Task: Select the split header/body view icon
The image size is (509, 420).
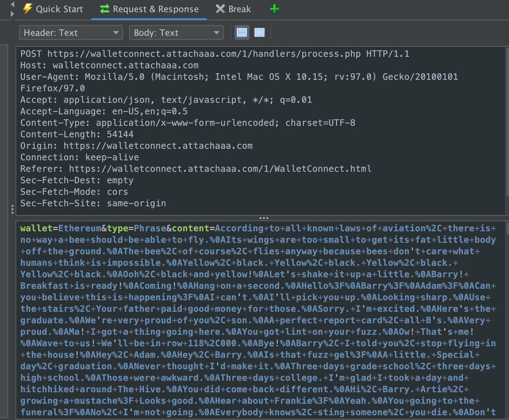Action: (x=242, y=32)
